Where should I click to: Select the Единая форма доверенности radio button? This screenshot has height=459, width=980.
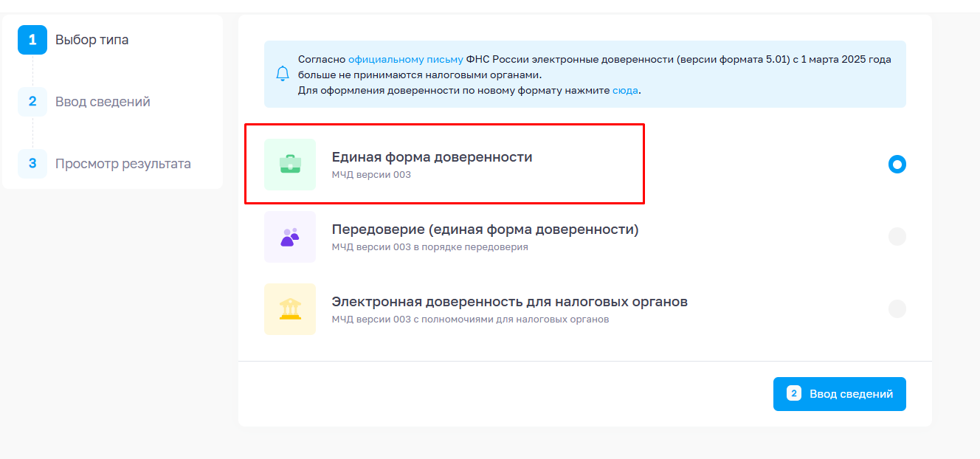[897, 164]
